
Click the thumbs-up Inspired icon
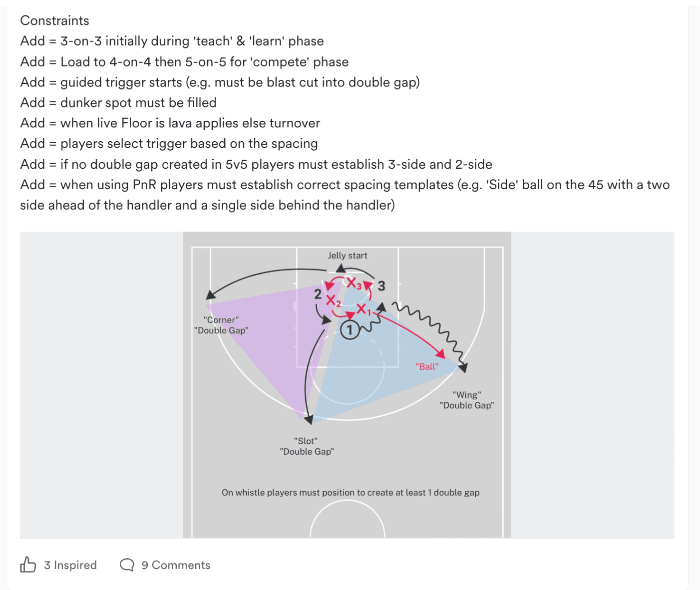point(28,565)
